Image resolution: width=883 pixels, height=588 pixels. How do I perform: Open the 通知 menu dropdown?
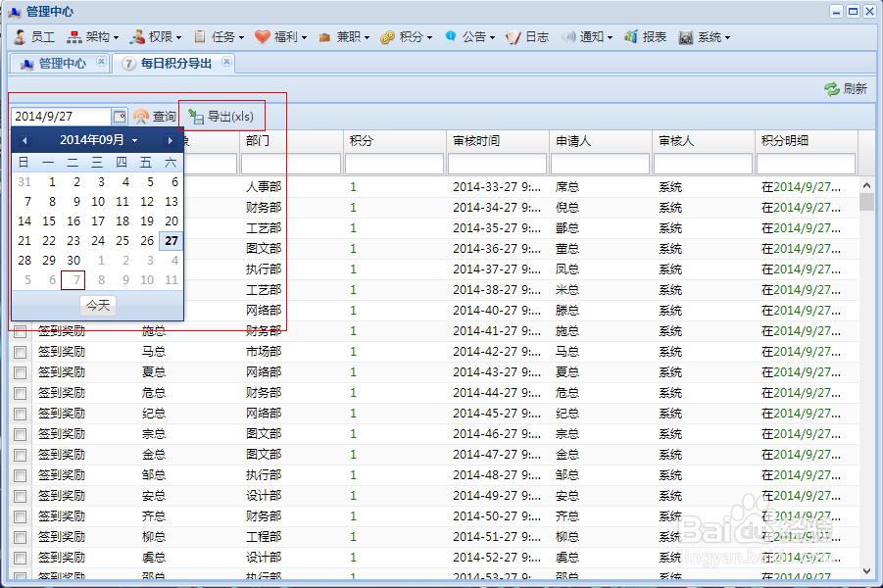pos(587,37)
